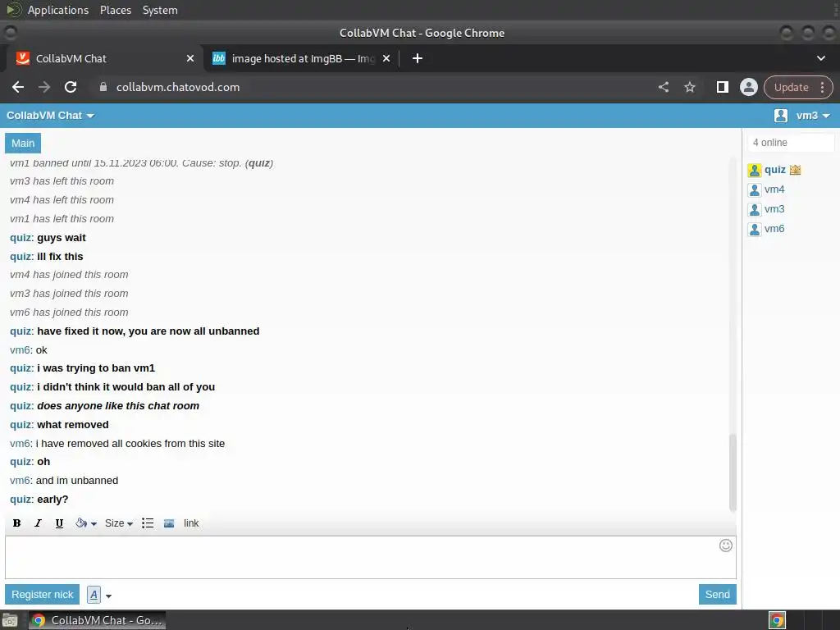840x630 pixels.
Task: Toggle underline text formatting
Action: pyautogui.click(x=59, y=523)
